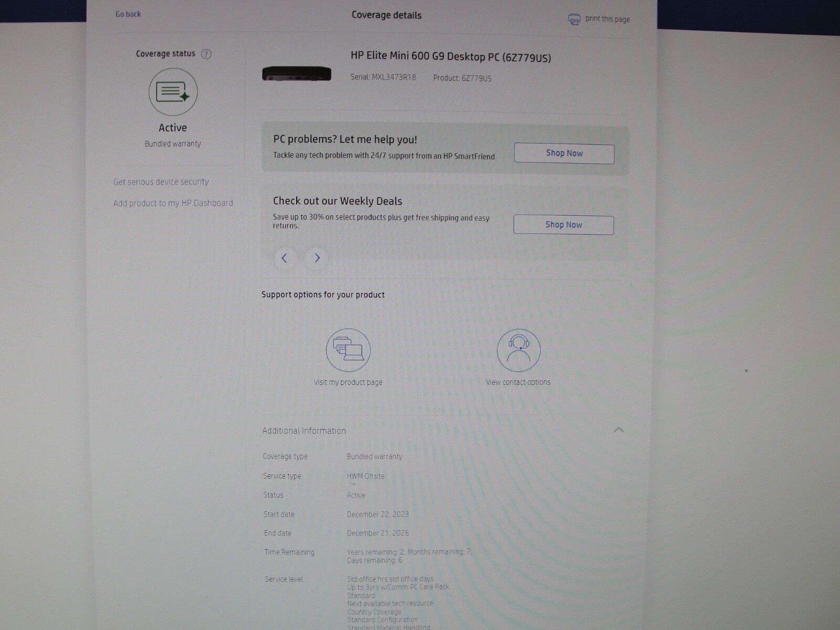
Task: Click the HWM Onsite service type value
Action: (365, 476)
